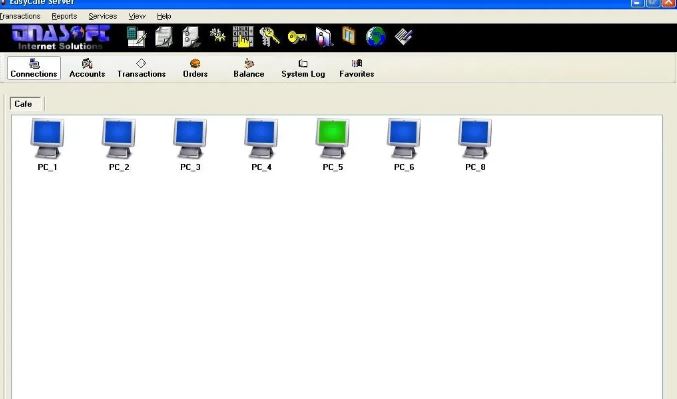Open the Favorites view
677x399 pixels.
357,68
